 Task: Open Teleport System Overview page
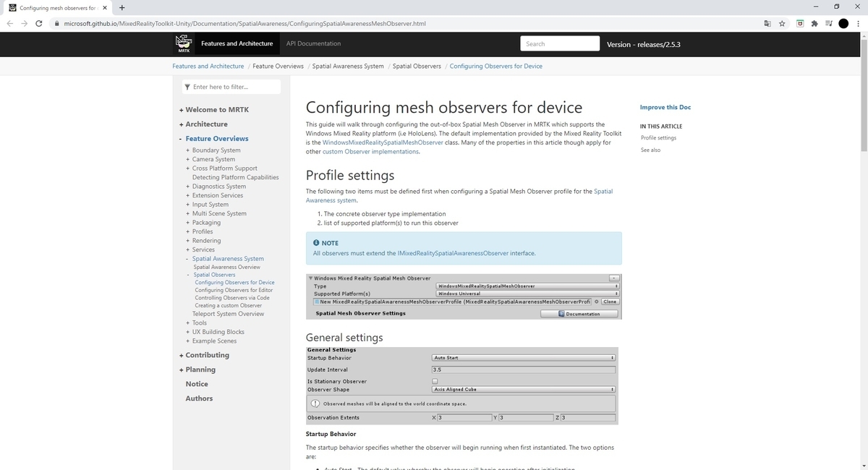(228, 314)
